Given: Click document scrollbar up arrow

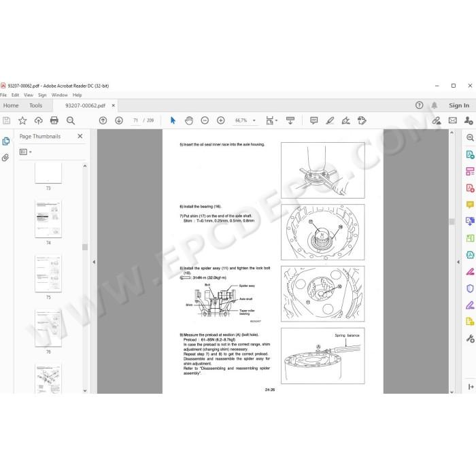Looking at the screenshot, I should point(452,133).
